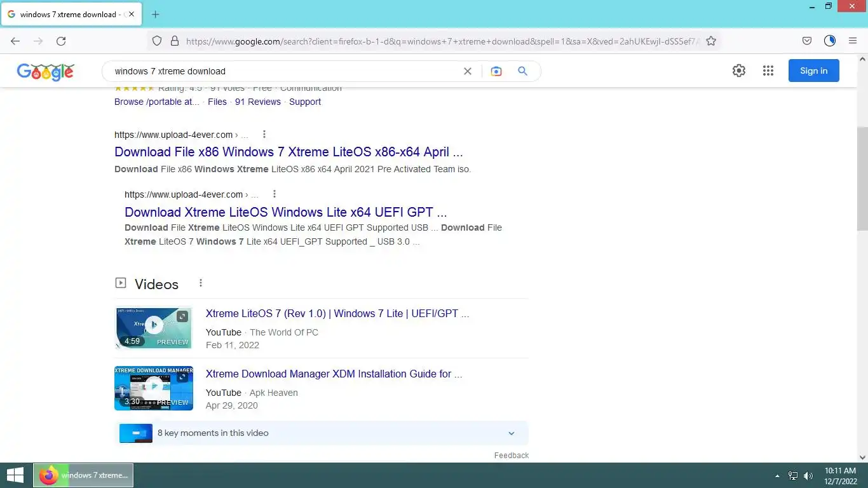The image size is (868, 488).
Task: Open a new browser tab
Action: 156,14
